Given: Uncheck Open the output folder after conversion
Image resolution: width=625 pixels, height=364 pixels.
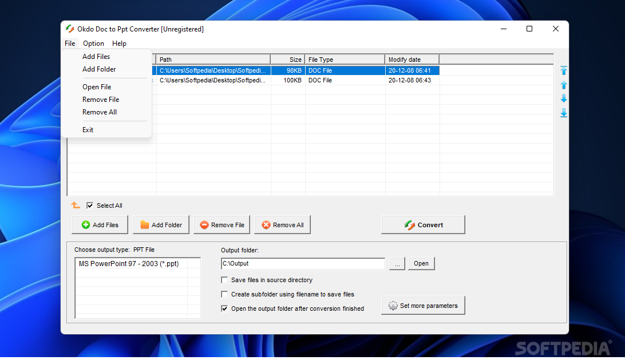Looking at the screenshot, I should click(224, 308).
